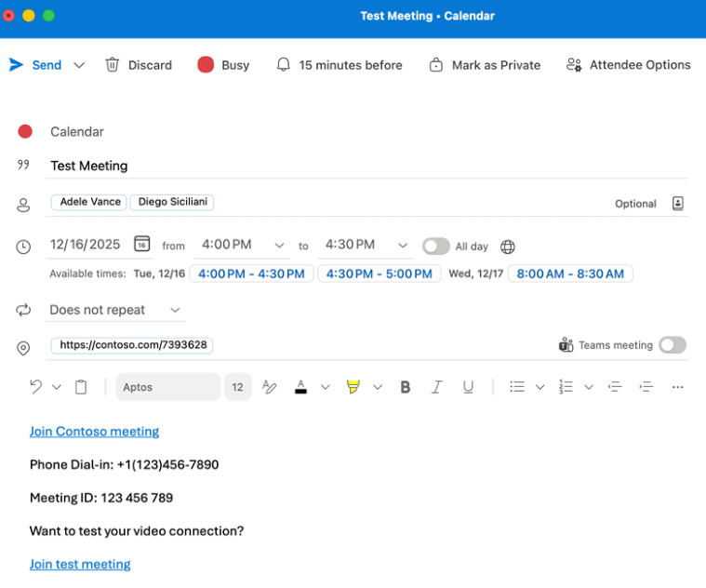Screen dimensions: 706x588
Task: Click Attendee Options label
Action: pyautogui.click(x=640, y=65)
